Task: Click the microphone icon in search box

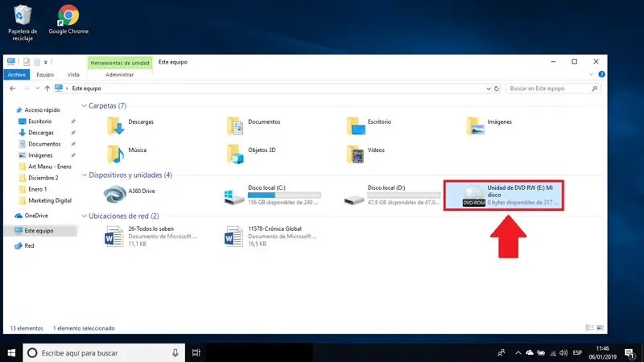Action: (x=175, y=352)
